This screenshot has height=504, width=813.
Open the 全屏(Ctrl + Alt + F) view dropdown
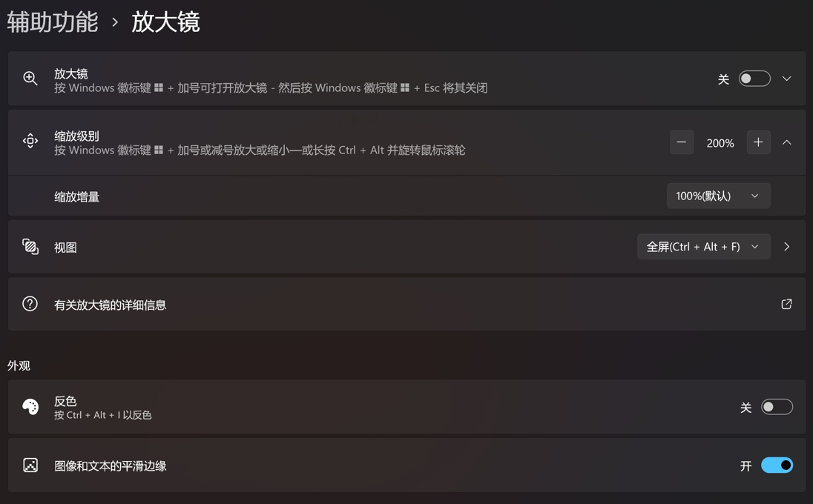pyautogui.click(x=704, y=247)
